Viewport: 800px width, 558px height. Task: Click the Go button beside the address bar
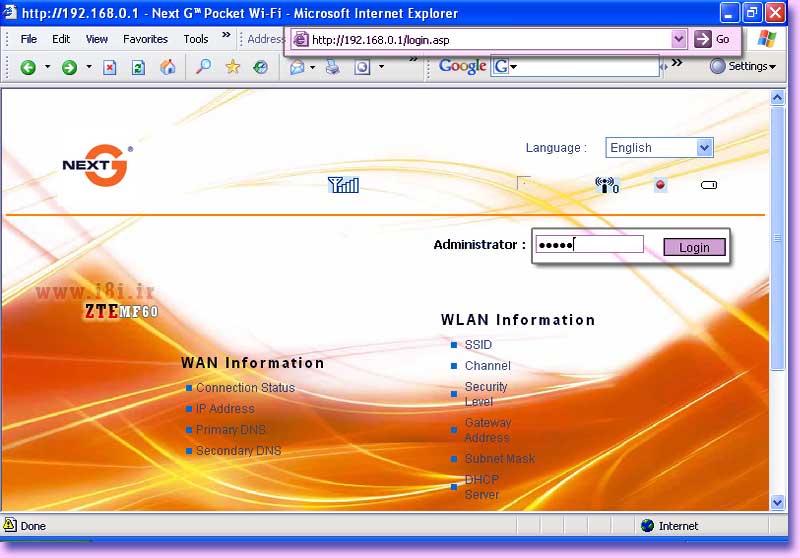click(713, 39)
